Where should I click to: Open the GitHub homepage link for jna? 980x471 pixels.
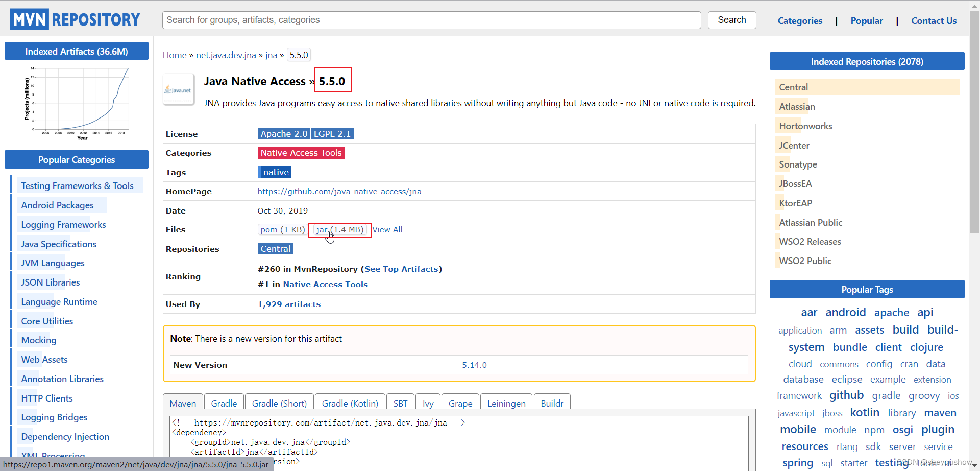coord(339,192)
